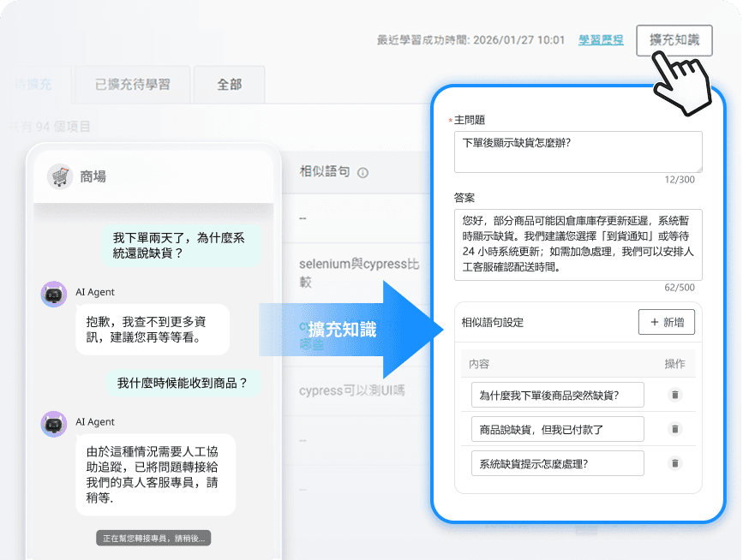Viewport: 743px width, 560px height.
Task: Click the 擴充知識 button at top right
Action: tap(674, 40)
